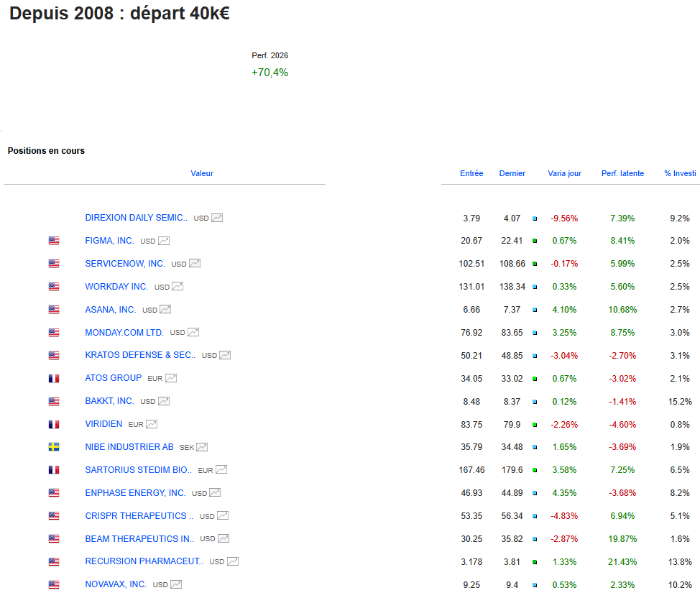Open chart icon beside BAKKT, INC.
Viewport: 700px width, 598px height.
click(x=164, y=401)
